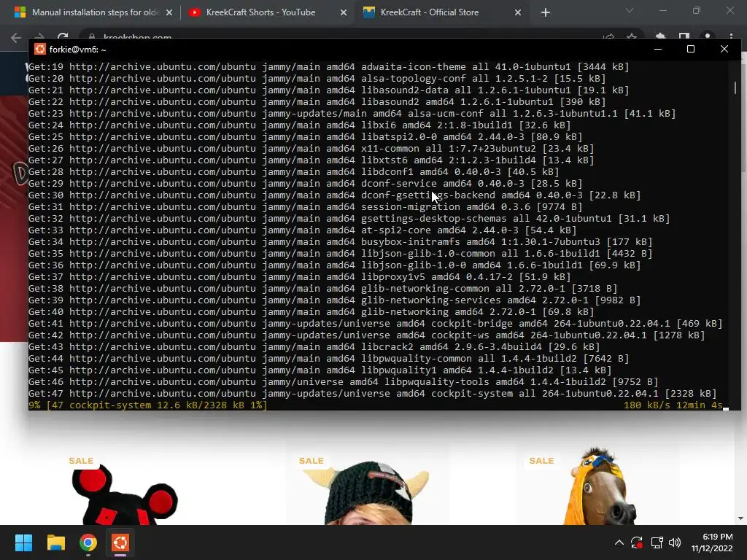Click SALE badge on horned beanie
747x560 pixels.
tap(311, 461)
